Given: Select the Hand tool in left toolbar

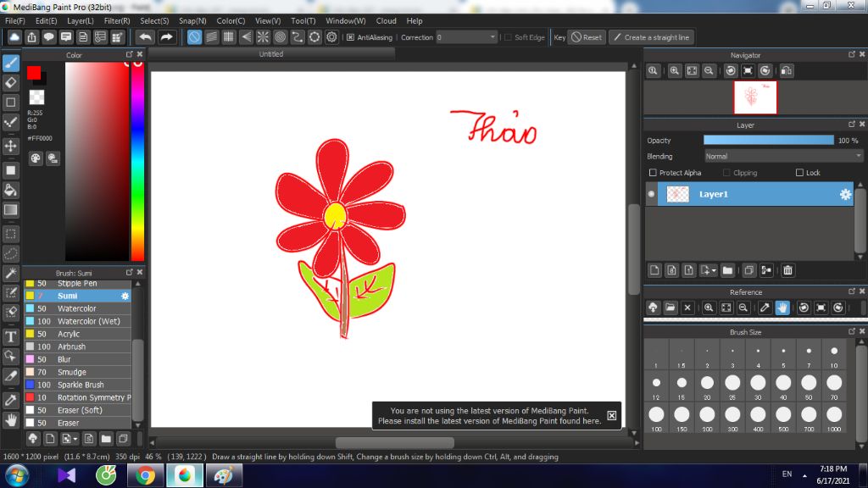Looking at the screenshot, I should tap(10, 420).
